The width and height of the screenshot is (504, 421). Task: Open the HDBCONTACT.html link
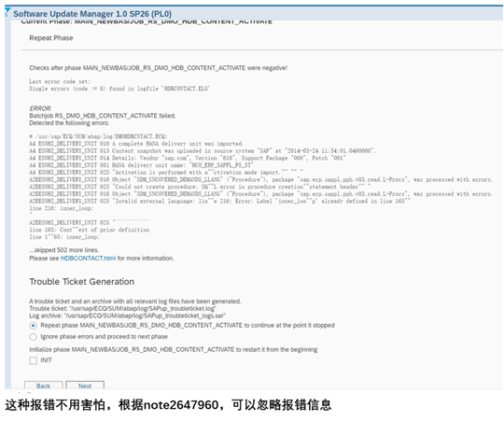pos(88,259)
